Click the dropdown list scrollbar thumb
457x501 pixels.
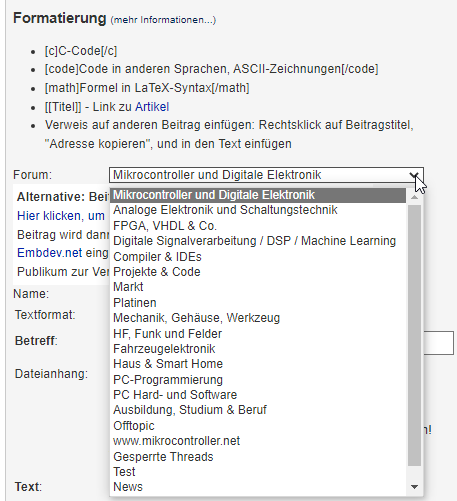(414, 335)
